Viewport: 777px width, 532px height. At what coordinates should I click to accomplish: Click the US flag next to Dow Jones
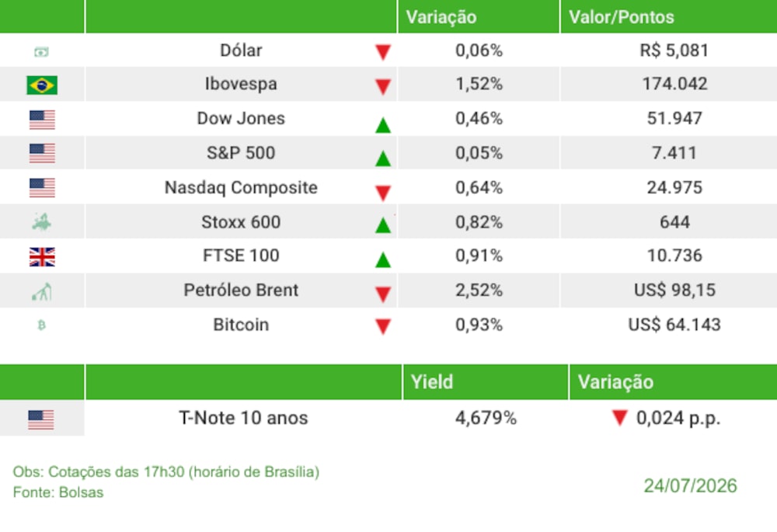(42, 120)
